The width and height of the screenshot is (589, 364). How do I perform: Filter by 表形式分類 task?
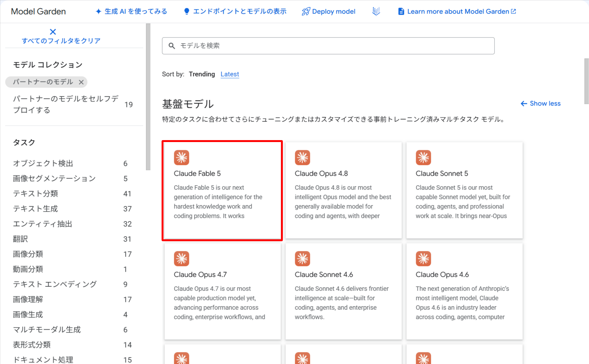pyautogui.click(x=31, y=345)
